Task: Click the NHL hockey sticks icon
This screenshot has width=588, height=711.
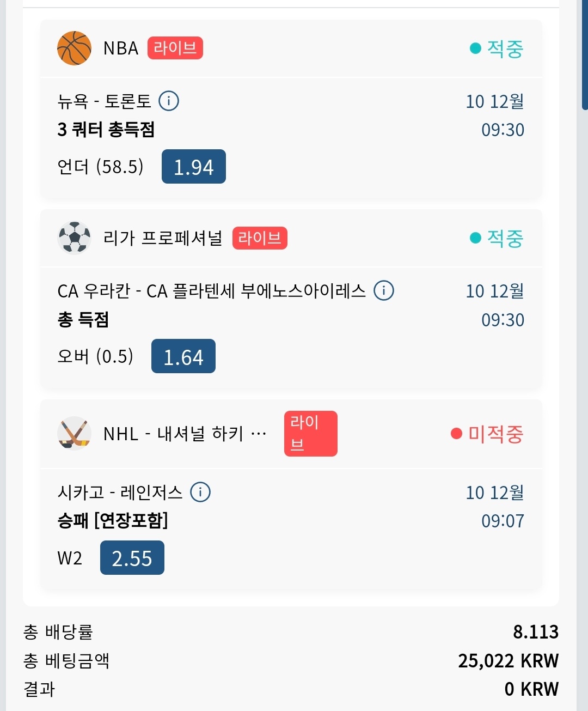Action: click(x=74, y=434)
